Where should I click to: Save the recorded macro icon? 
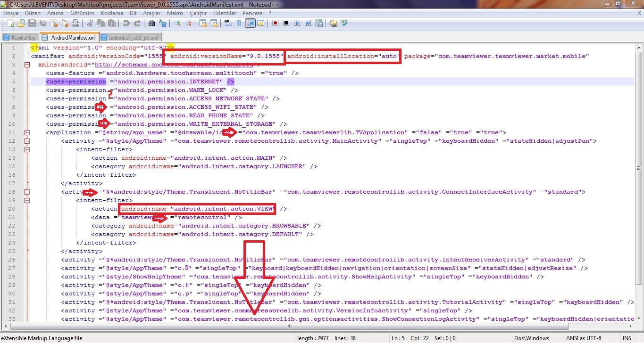[319, 23]
